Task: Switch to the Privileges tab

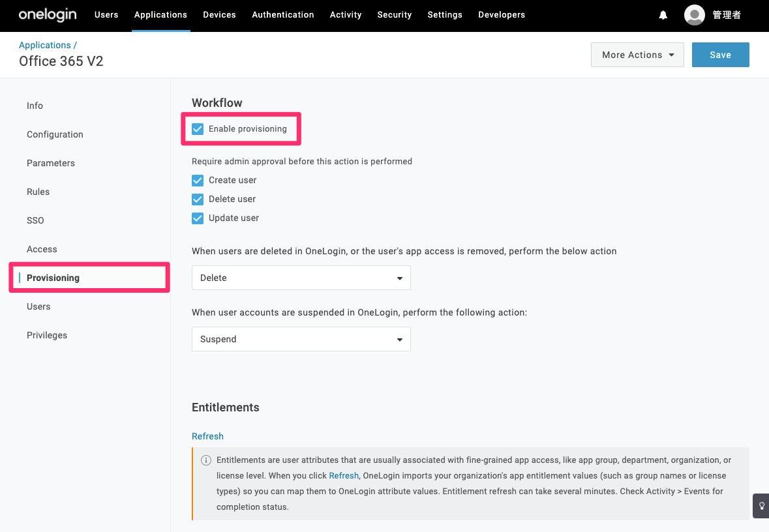Action: point(47,335)
